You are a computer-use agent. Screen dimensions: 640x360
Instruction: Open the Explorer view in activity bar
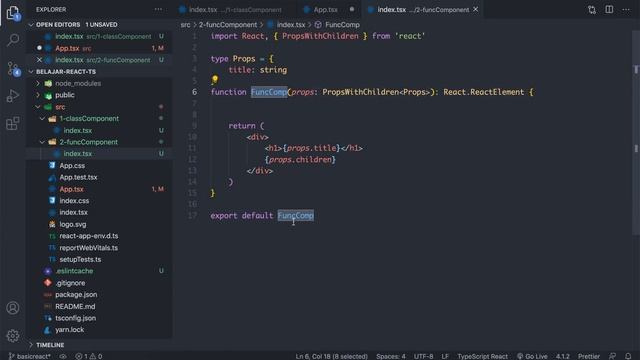click(x=13, y=12)
